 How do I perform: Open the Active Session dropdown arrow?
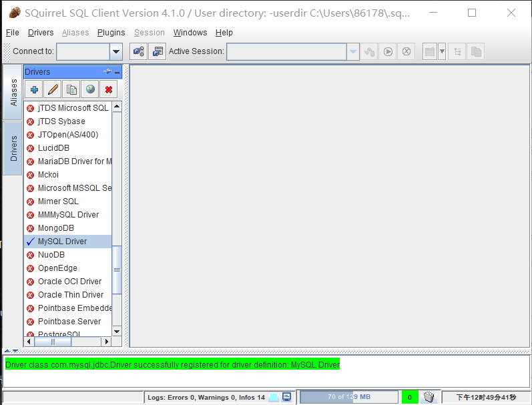point(353,51)
